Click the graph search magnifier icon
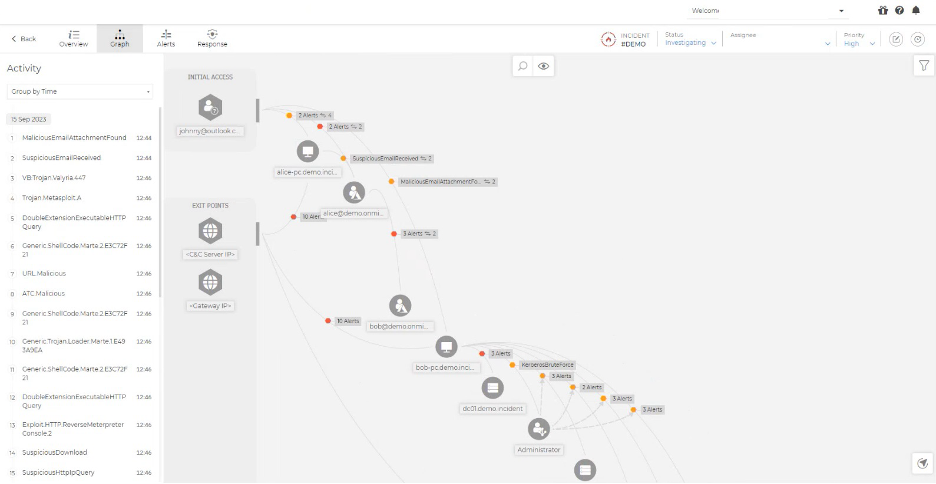This screenshot has width=936, height=484. (523, 66)
